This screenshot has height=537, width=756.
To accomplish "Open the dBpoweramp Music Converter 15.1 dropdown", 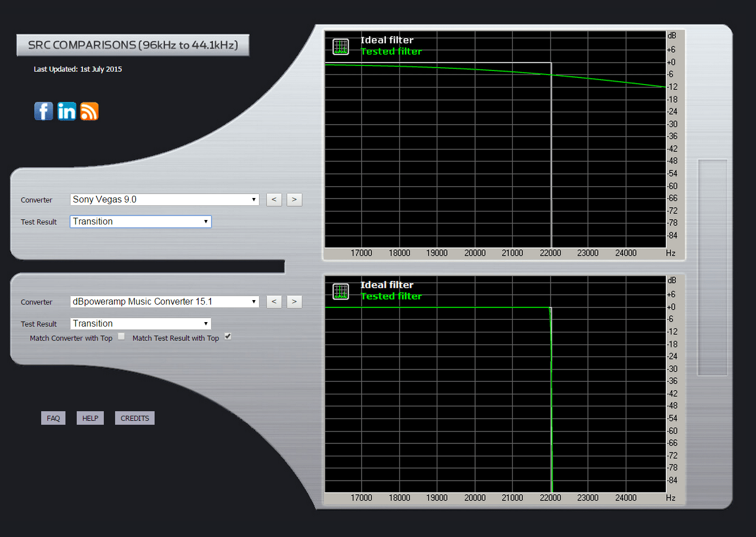I will click(x=164, y=301).
